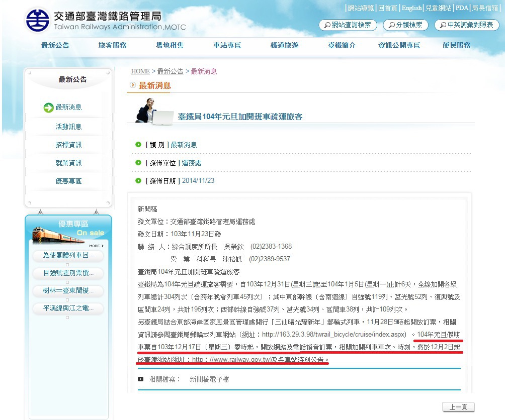Click the issuing unit value 運務處
Viewport: 505px width, 420px height.
[192, 163]
